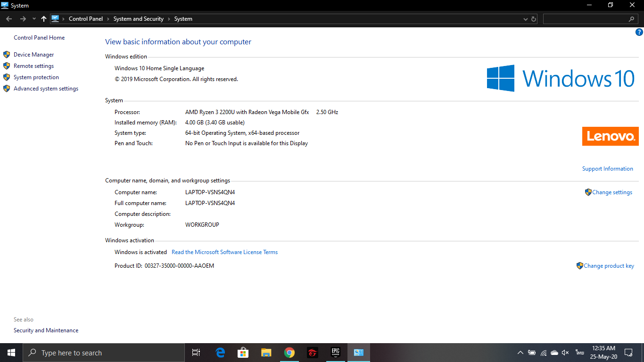The image size is (644, 362).
Task: Show hidden system tray icons
Action: pos(520,353)
